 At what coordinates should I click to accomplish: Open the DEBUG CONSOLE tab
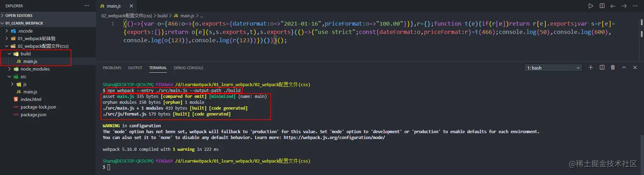(188, 68)
